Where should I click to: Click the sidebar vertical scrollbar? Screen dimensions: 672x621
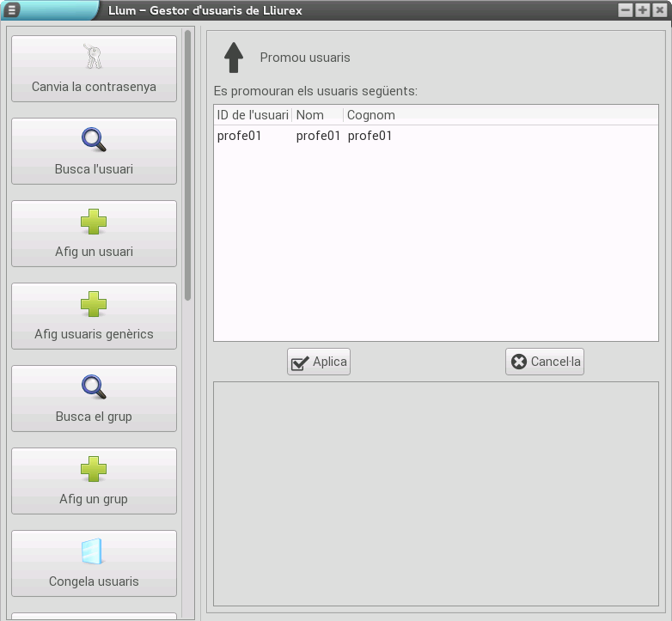click(188, 163)
